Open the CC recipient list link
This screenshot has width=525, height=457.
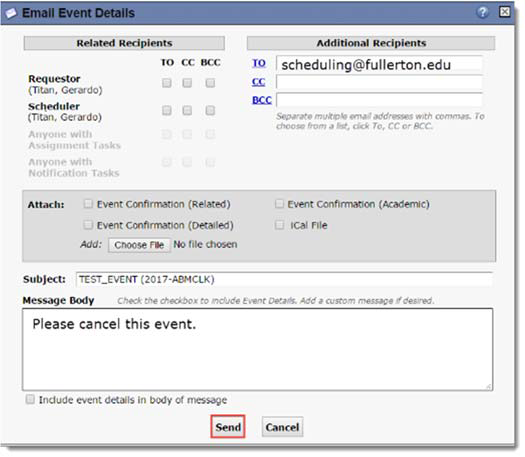pos(258,82)
